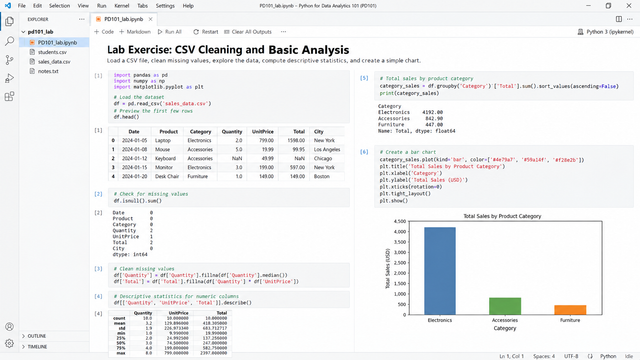Split the editor layout icon
This screenshot has height=360, width=640.
click(x=619, y=19)
